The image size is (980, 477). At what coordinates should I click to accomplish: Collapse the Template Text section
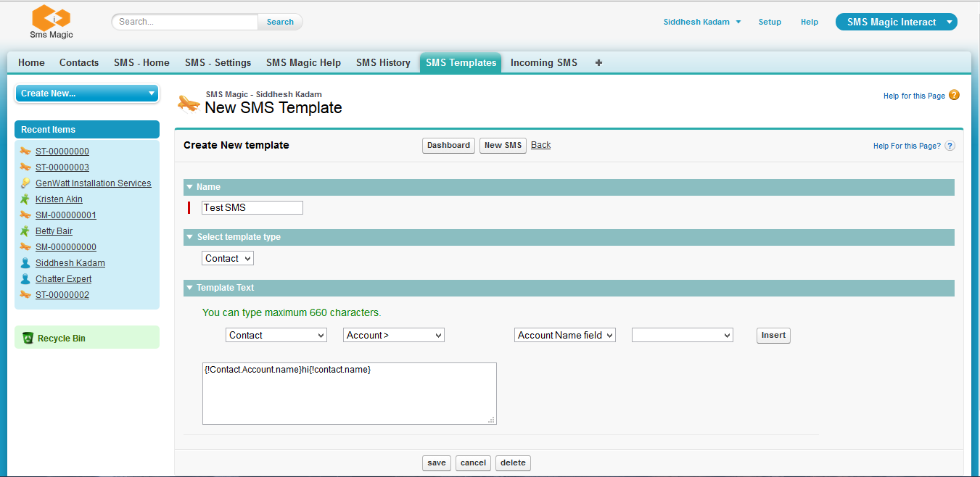coord(189,288)
